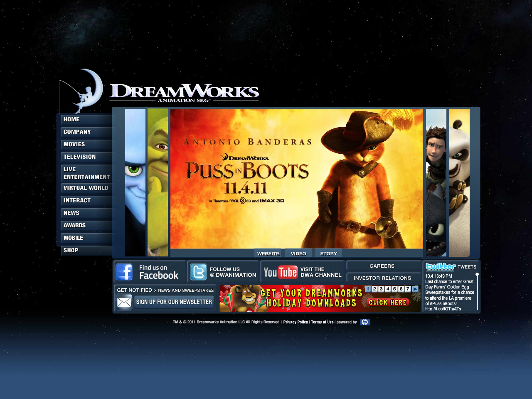Go to holiday downloads page 7
532x399 pixels.
[x=408, y=289]
